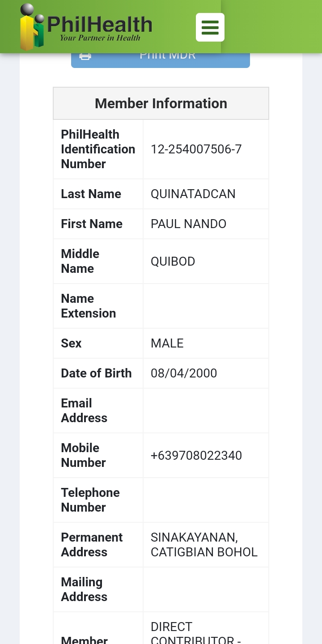The image size is (322, 644).
Task: Click the Permanent Address value
Action: point(204,545)
